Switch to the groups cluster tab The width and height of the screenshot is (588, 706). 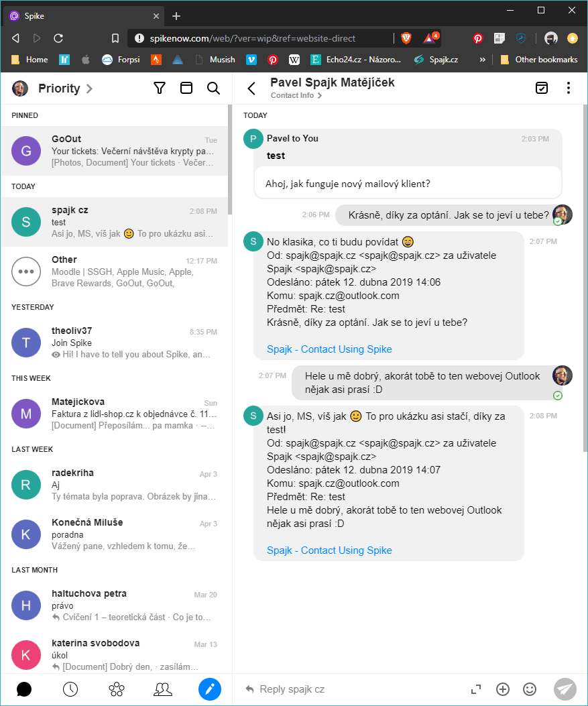(x=117, y=689)
